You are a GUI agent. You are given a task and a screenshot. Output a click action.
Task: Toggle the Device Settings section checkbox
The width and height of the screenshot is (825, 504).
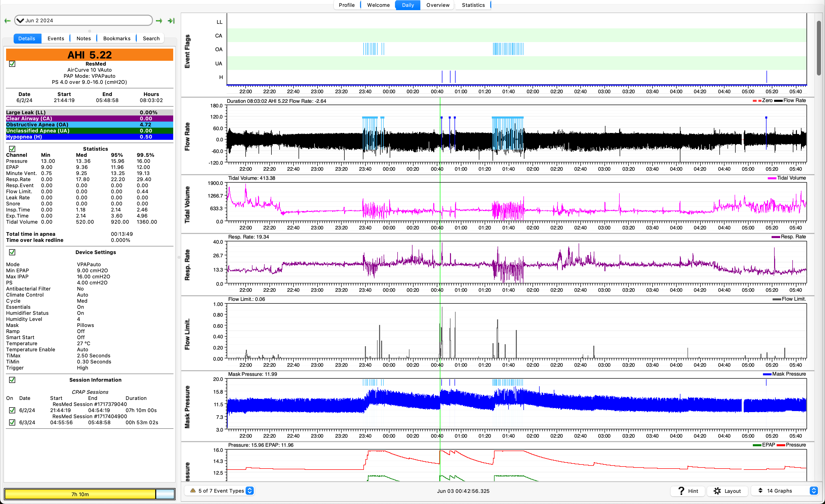point(12,252)
